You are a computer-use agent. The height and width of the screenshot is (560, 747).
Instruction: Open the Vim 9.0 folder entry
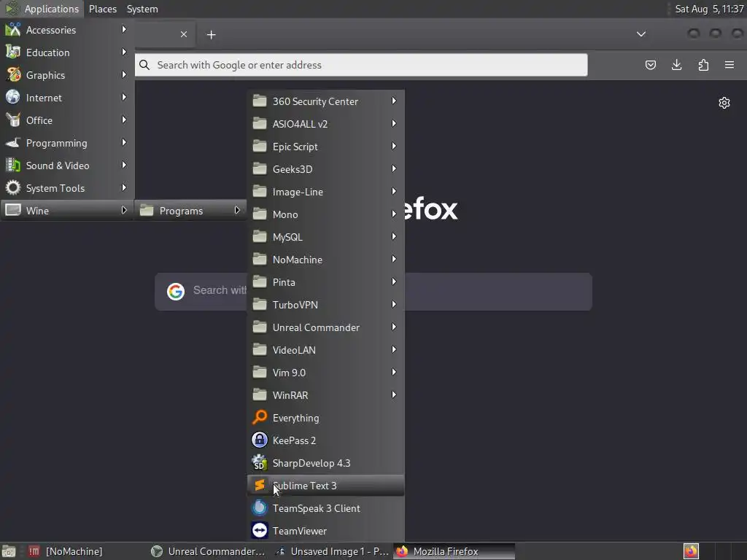tap(326, 373)
